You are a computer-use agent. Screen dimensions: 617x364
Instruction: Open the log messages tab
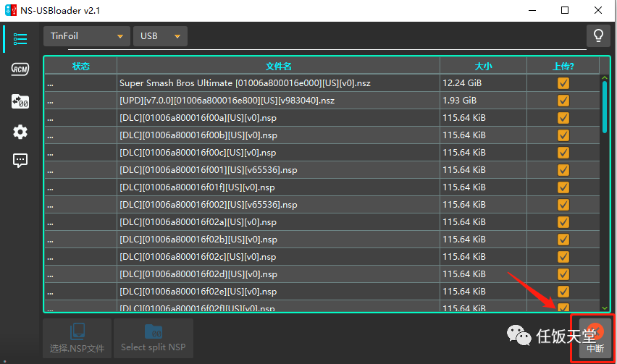(x=20, y=161)
